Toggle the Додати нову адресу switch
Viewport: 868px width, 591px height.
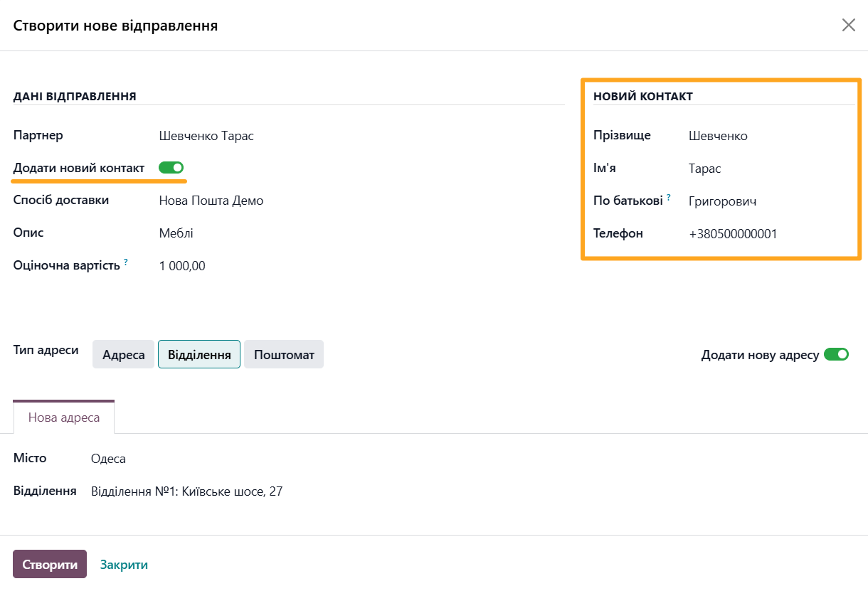tap(836, 354)
